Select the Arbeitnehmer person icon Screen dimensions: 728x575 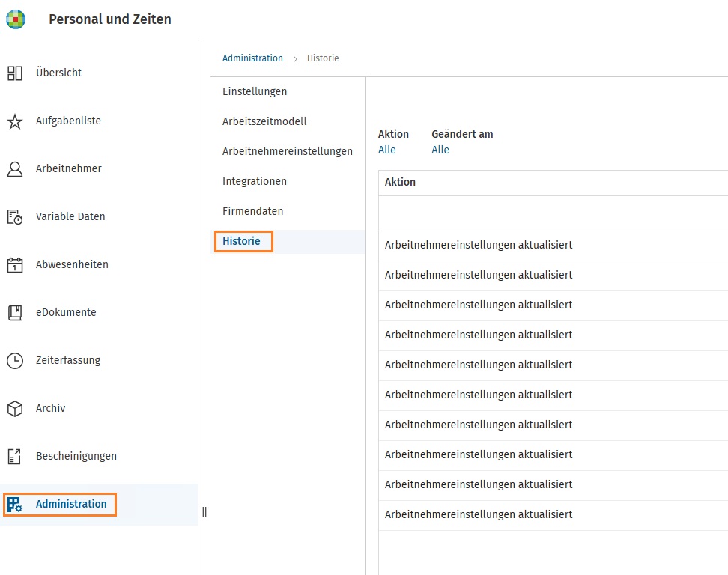click(15, 169)
